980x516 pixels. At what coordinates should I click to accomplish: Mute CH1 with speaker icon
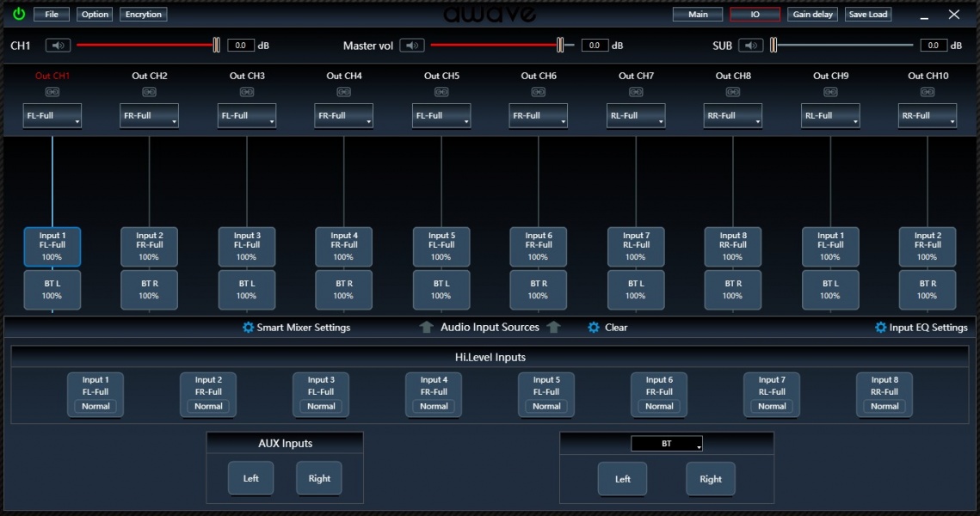point(58,46)
